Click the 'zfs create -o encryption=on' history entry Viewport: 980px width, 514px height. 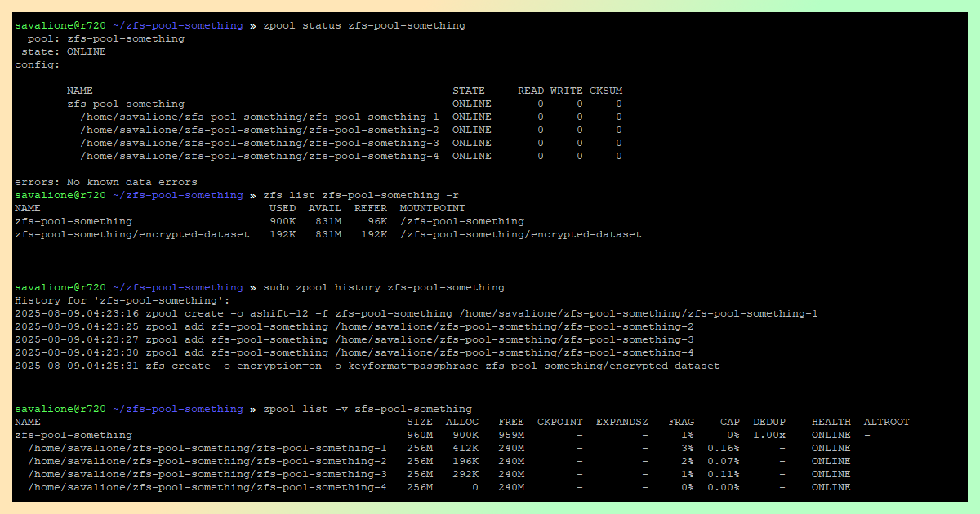(x=367, y=366)
